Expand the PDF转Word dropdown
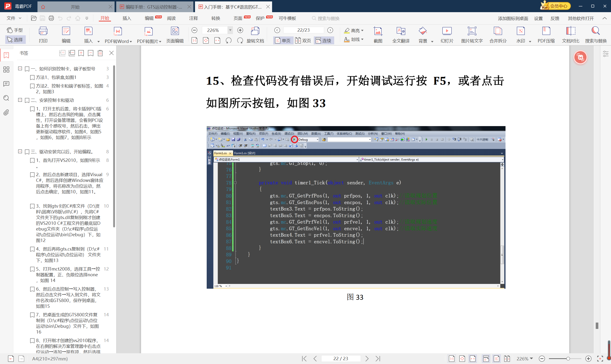This screenshot has height=364, width=611. coord(131,41)
